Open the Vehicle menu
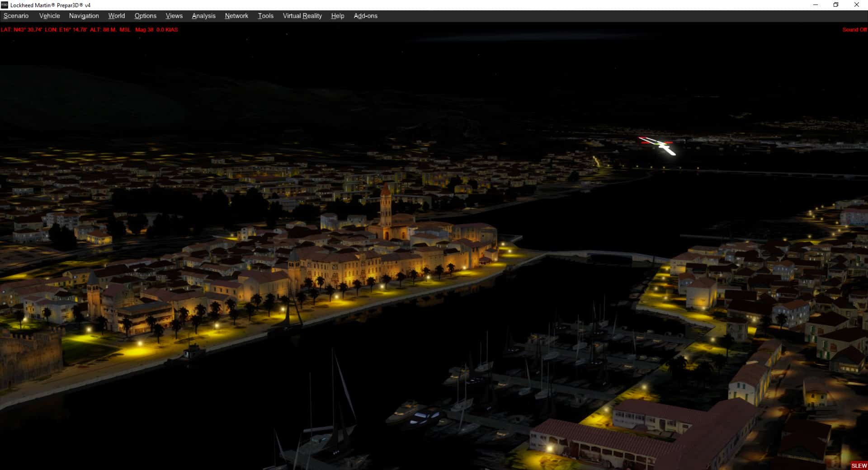Screen dimensions: 868x470 click(x=49, y=16)
